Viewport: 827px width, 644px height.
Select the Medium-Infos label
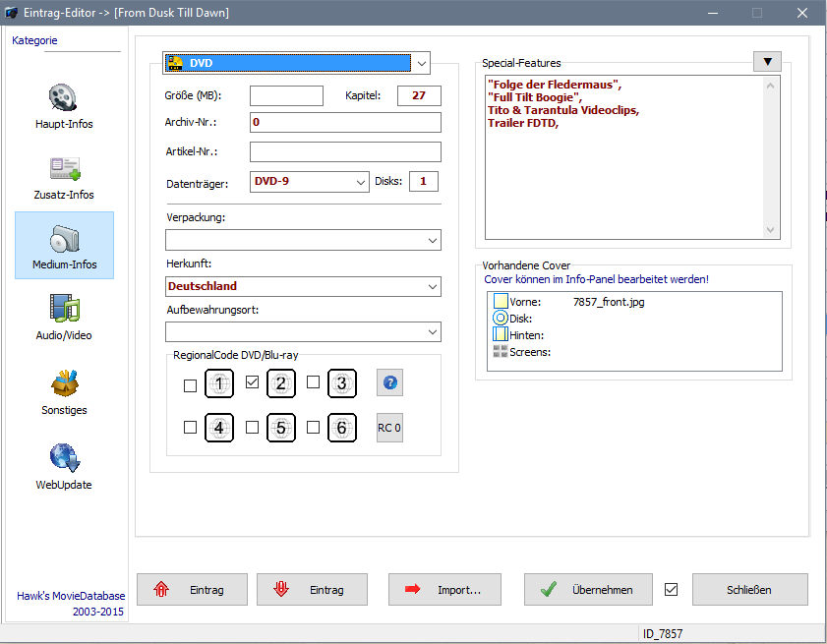click(64, 264)
